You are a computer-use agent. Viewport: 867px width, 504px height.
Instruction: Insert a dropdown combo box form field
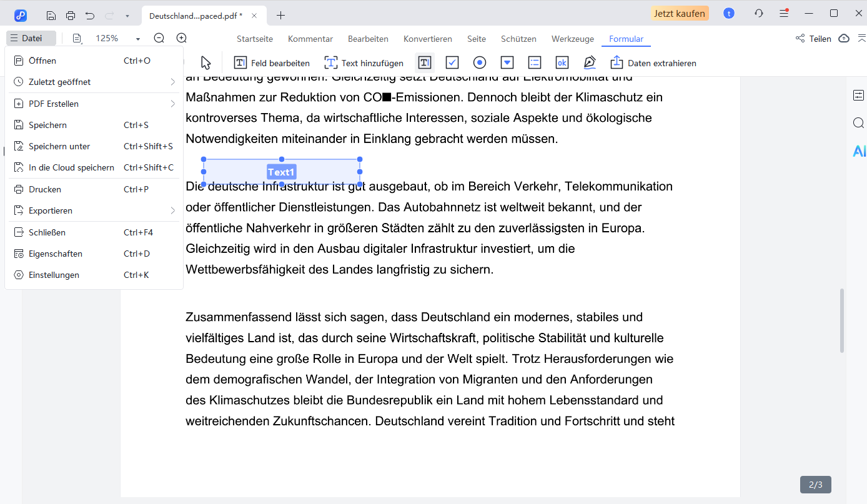pyautogui.click(x=507, y=62)
